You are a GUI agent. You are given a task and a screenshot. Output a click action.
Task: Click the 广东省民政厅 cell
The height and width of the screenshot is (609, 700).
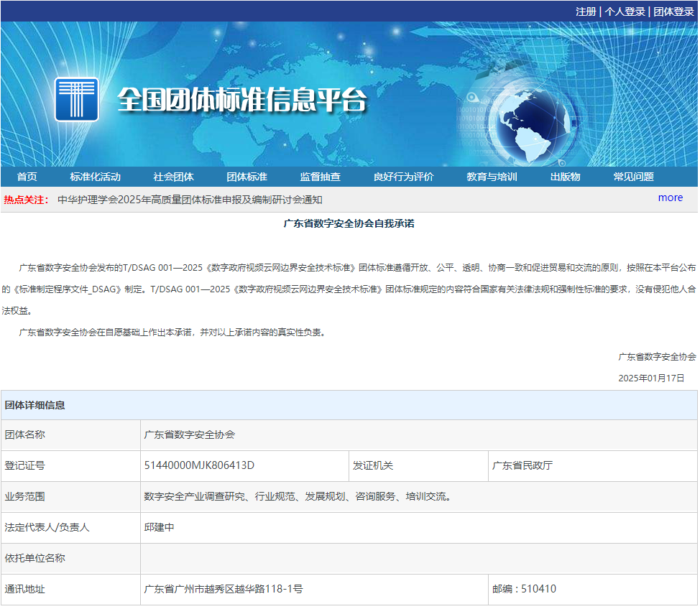pos(593,466)
